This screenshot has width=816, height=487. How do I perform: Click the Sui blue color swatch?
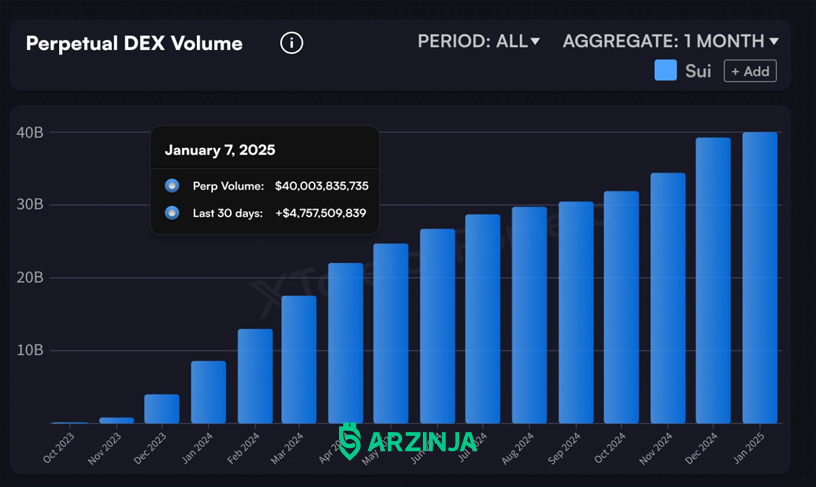665,70
